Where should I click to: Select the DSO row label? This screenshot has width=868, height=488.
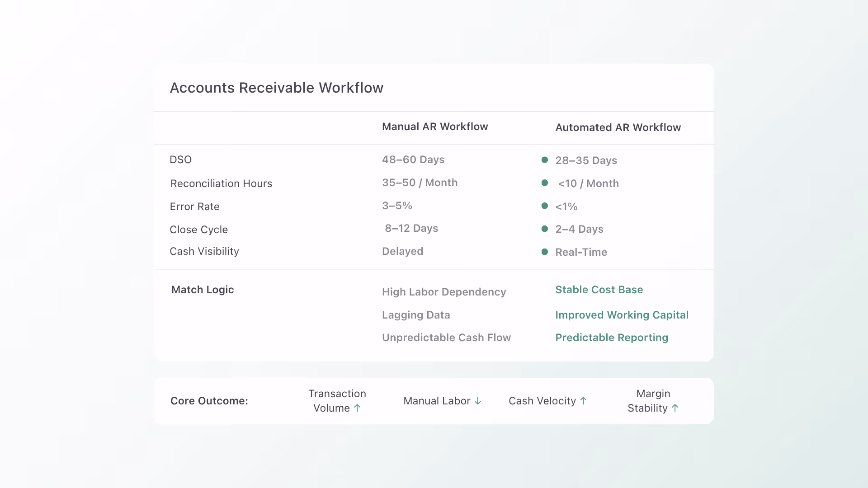[181, 160]
